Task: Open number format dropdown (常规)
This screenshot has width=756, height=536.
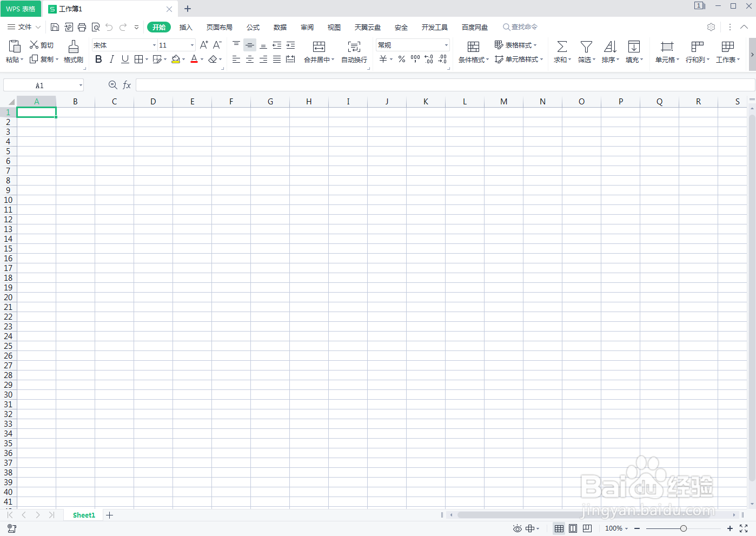Action: click(x=446, y=45)
